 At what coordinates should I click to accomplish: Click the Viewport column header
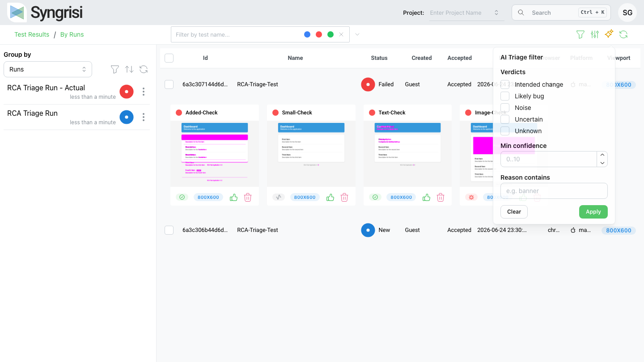[619, 58]
